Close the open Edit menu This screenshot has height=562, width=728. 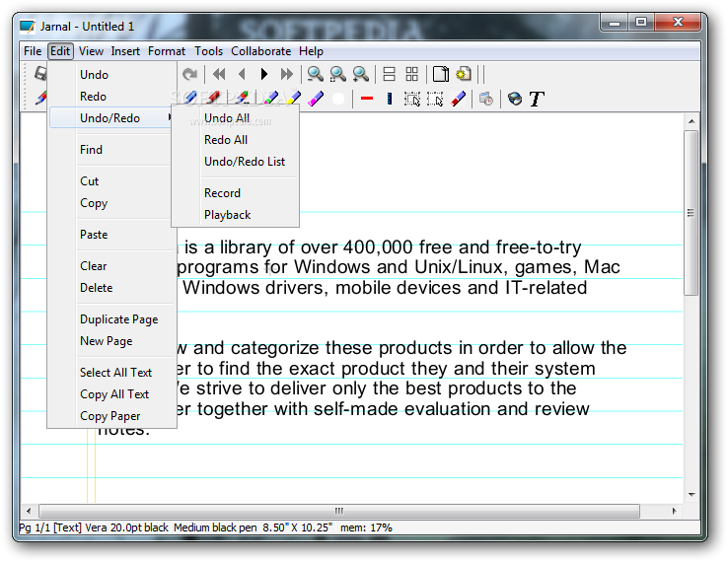(60, 51)
